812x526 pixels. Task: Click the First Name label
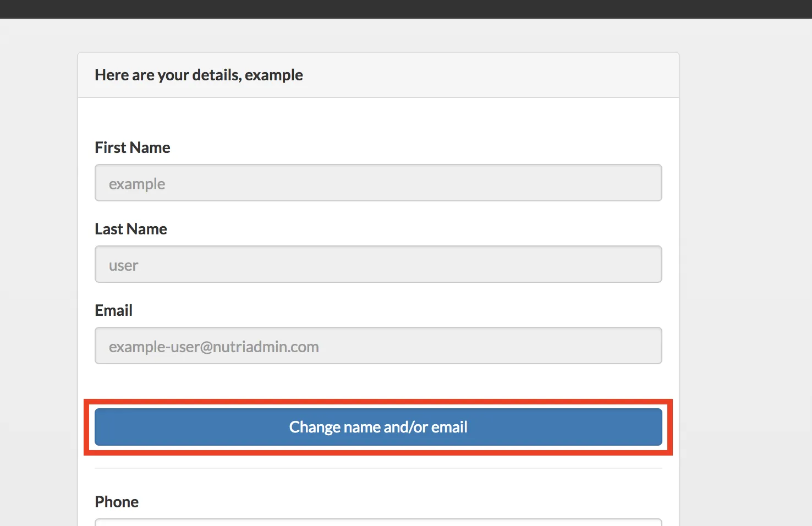pos(133,147)
